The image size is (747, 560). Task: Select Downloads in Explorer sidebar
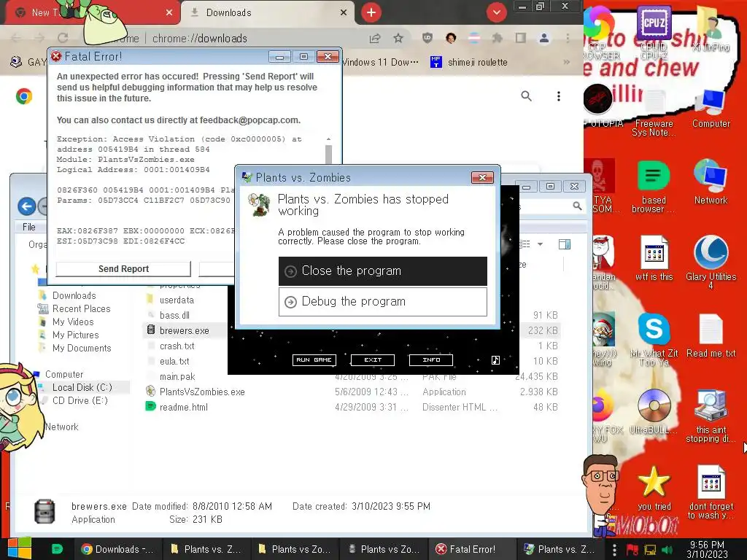pos(74,296)
